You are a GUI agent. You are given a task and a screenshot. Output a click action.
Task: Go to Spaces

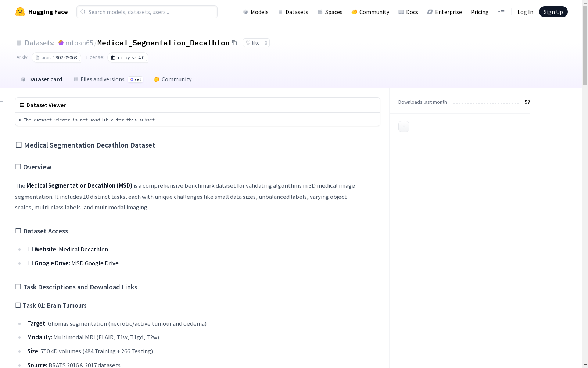(330, 12)
